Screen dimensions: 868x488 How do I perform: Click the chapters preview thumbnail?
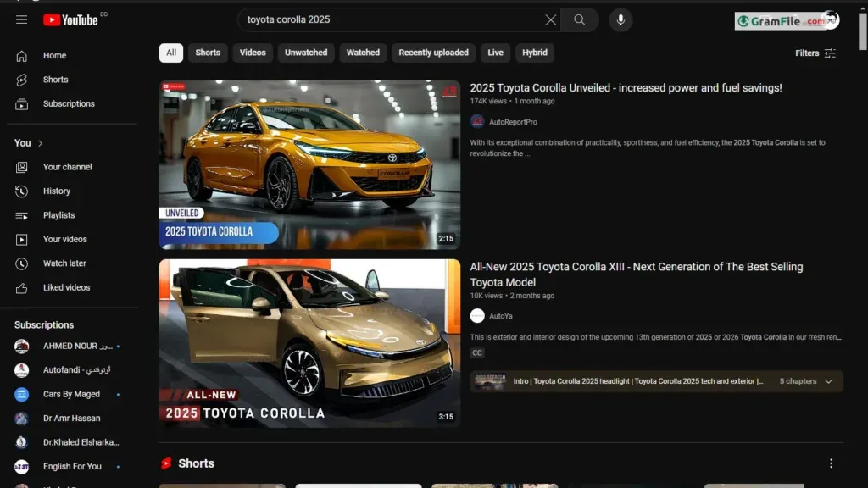click(490, 381)
